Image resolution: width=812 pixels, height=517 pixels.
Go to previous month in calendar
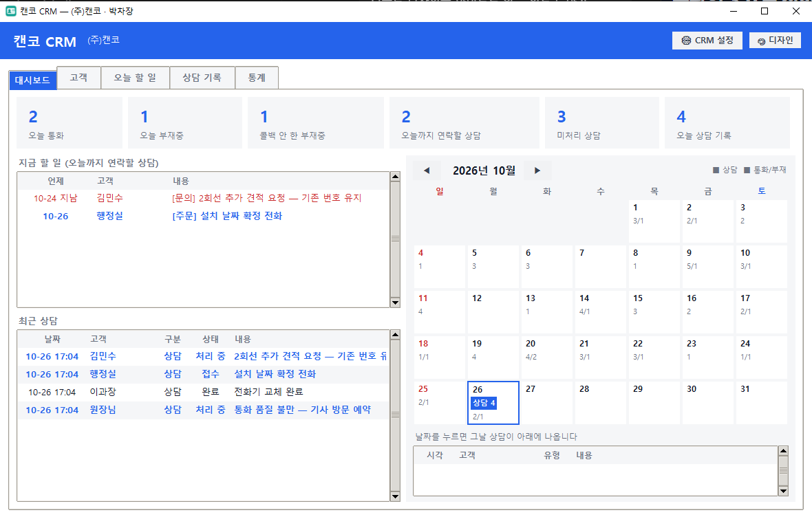(427, 170)
